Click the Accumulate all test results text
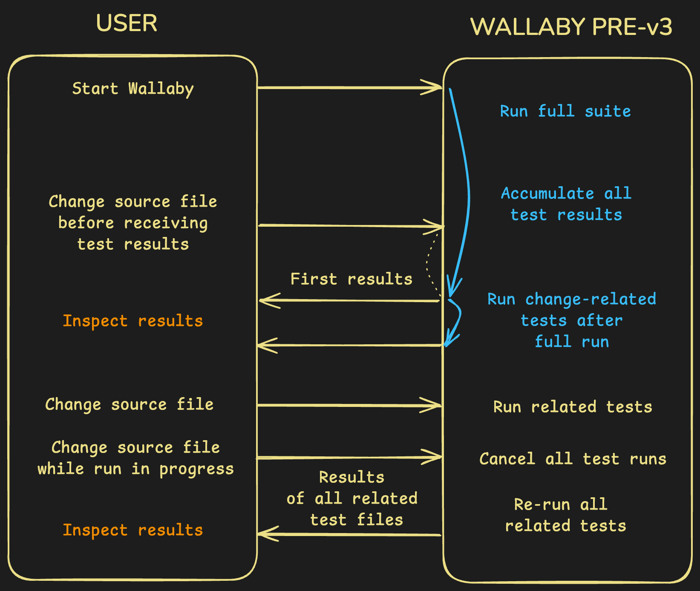The image size is (700, 591). point(566,204)
